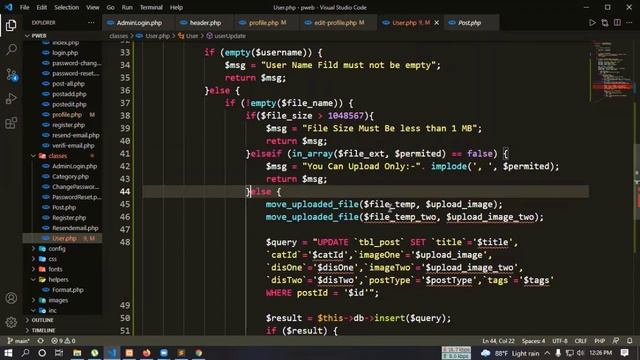Open Register.php under classes folder
Screen dimensions: 640x360
pos(69,218)
